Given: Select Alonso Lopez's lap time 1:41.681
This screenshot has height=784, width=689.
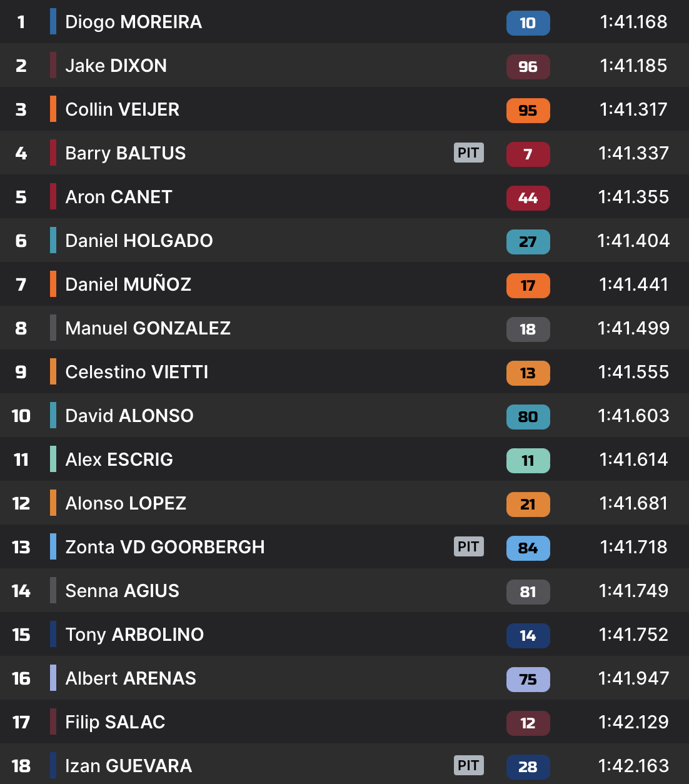Looking at the screenshot, I should (633, 503).
